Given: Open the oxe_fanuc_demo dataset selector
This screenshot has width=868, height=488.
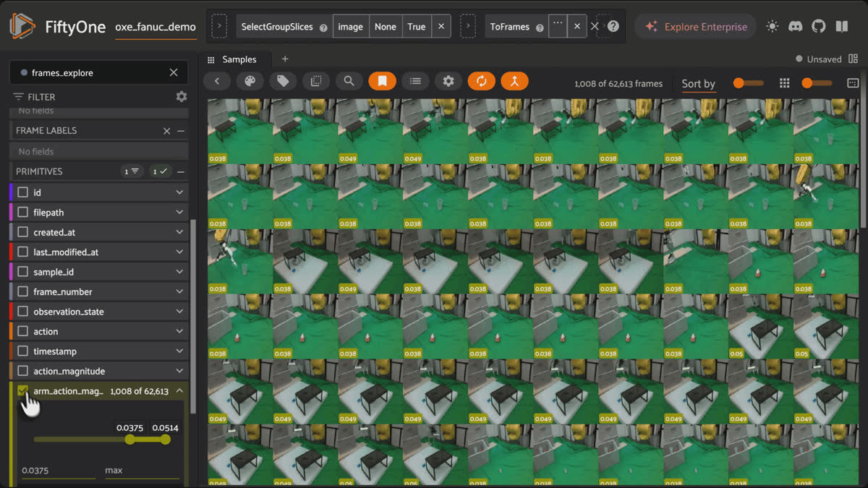Looking at the screenshot, I should (x=156, y=27).
